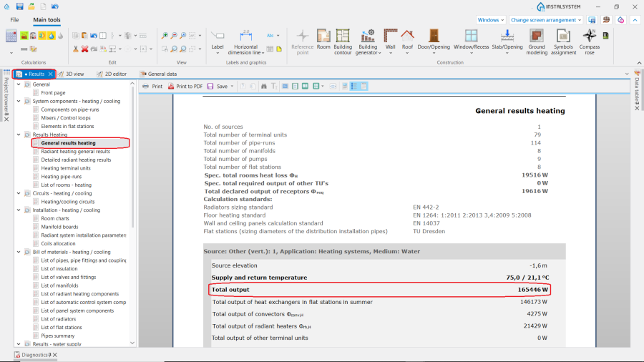Click Print to PDF button
Screen dimensions: 644x362
pyautogui.click(x=185, y=86)
